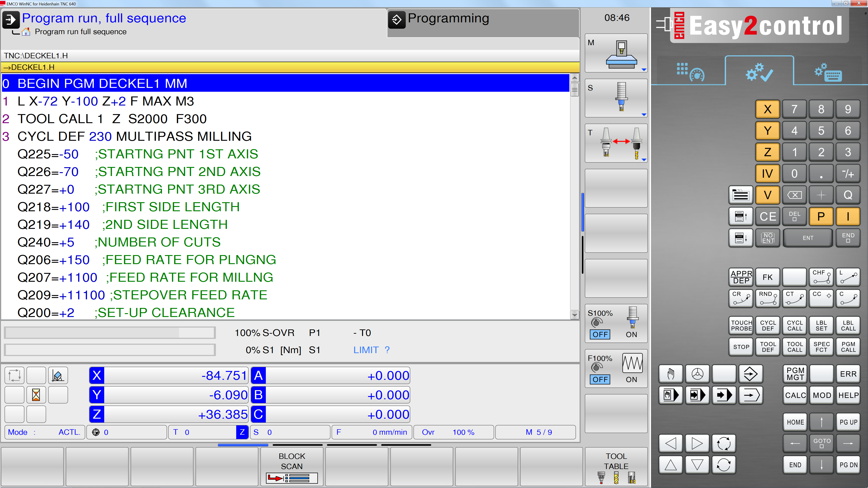This screenshot has height=488, width=868.
Task: Click the BLOCK SCAN softkey
Action: click(291, 467)
